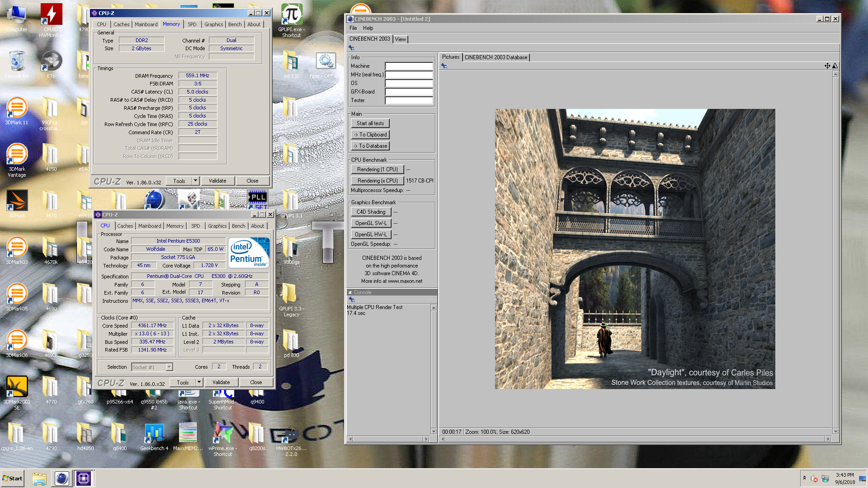
Task: Run Rendering (1 CPU) benchmark
Action: [x=377, y=169]
